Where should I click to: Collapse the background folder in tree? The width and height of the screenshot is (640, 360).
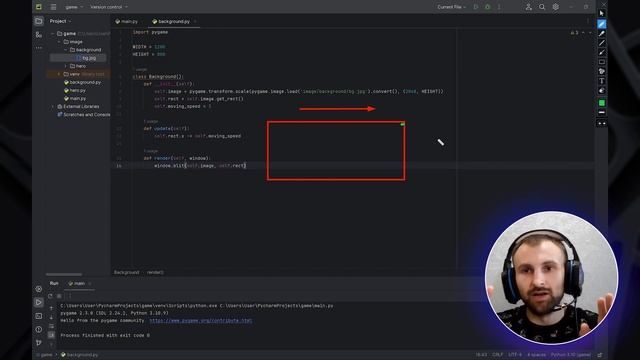66,50
